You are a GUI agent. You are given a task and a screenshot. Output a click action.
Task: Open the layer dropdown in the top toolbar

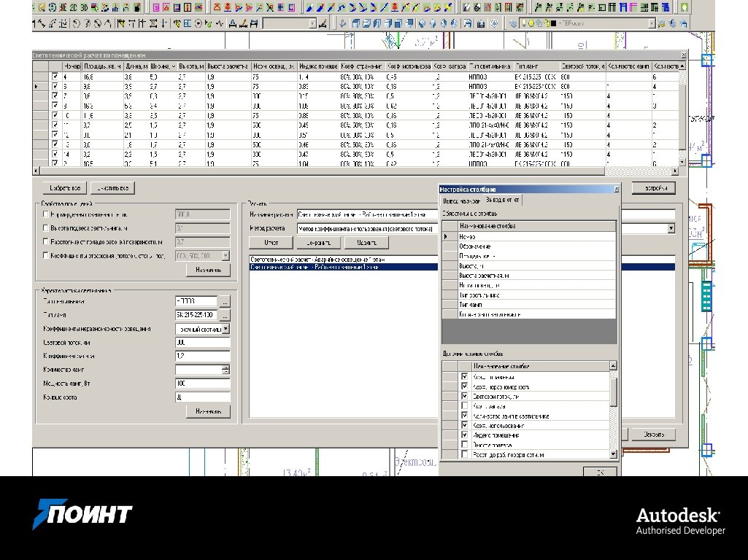(x=652, y=23)
